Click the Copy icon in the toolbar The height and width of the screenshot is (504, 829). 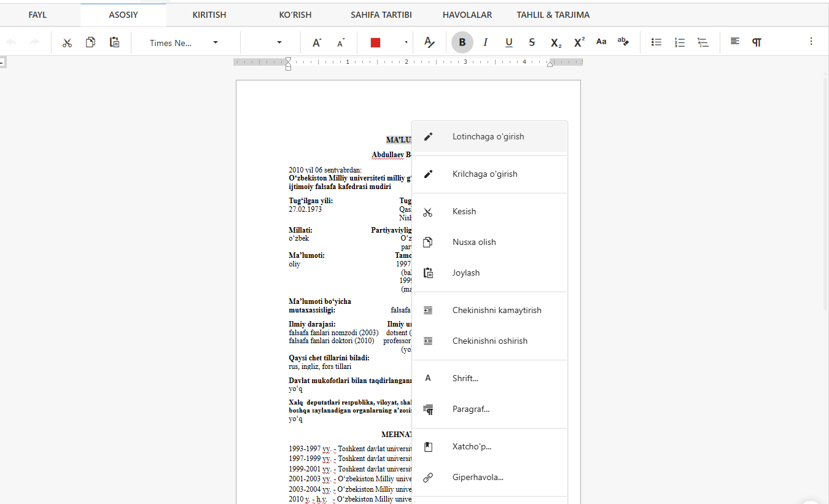(90, 42)
